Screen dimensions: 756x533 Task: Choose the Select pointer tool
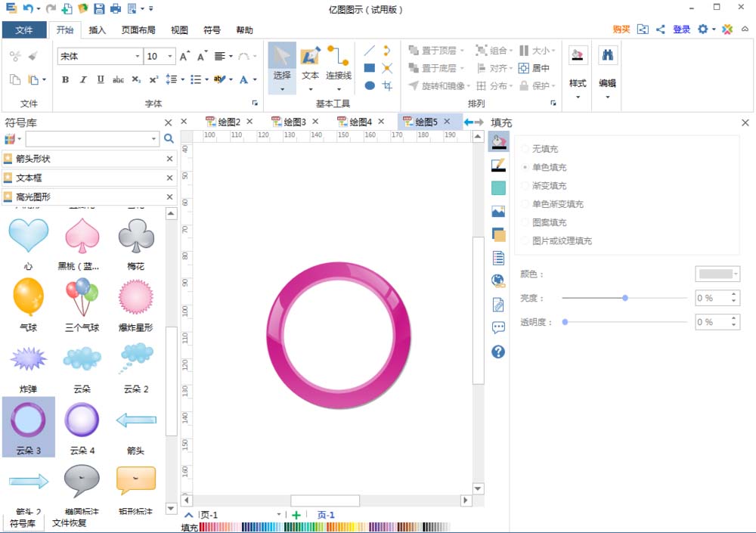(x=282, y=67)
